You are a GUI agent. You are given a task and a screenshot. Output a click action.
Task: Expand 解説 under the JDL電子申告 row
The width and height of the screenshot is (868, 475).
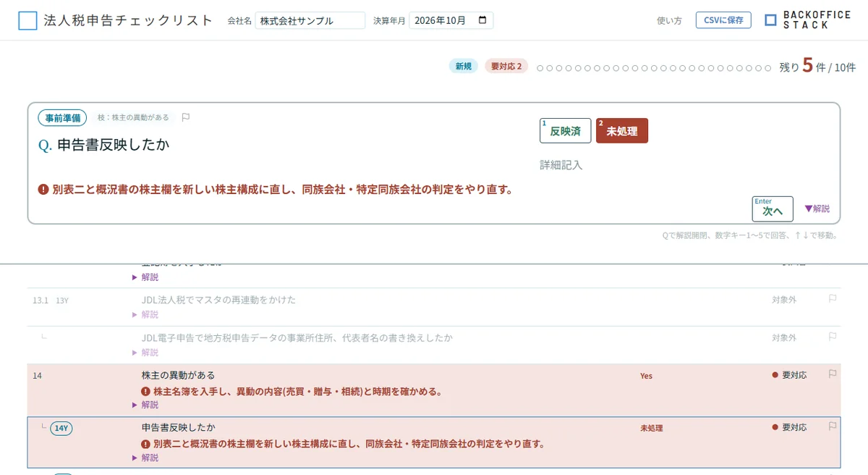[x=145, y=352]
